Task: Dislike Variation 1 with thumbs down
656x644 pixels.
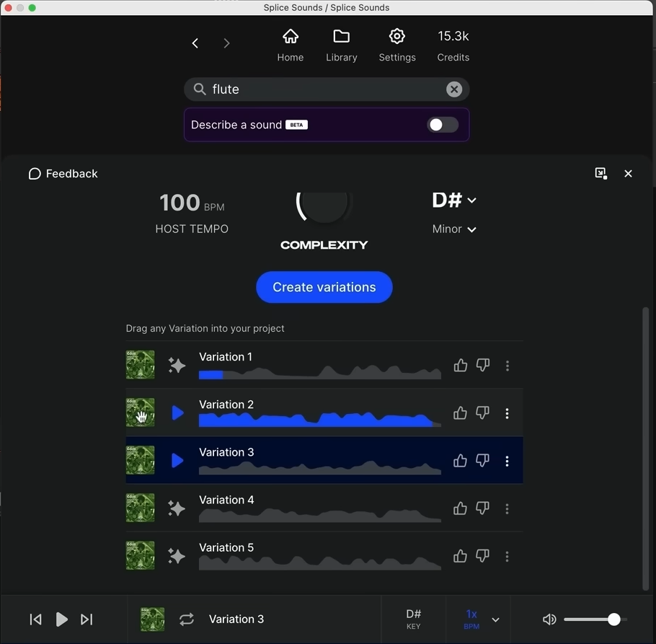Action: [x=483, y=366]
